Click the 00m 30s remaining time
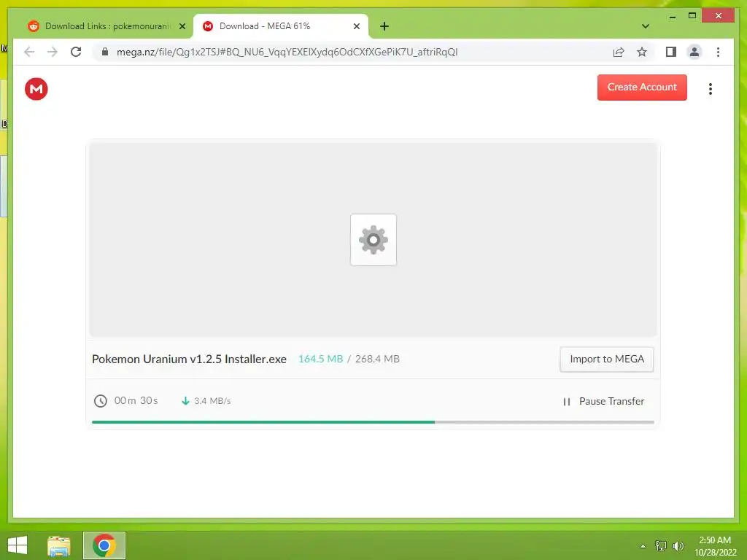The image size is (747, 560). pyautogui.click(x=136, y=401)
